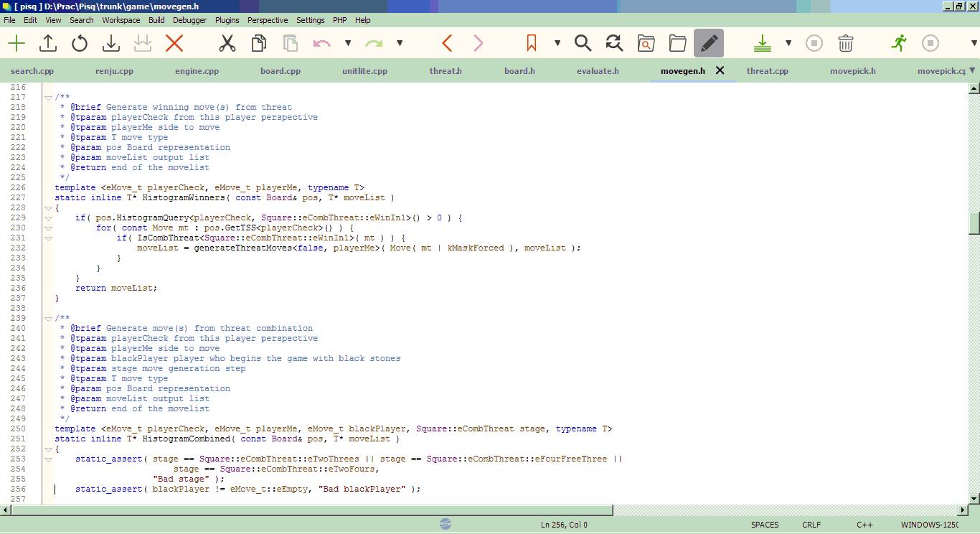Click the Paste clipboard icon

[291, 43]
